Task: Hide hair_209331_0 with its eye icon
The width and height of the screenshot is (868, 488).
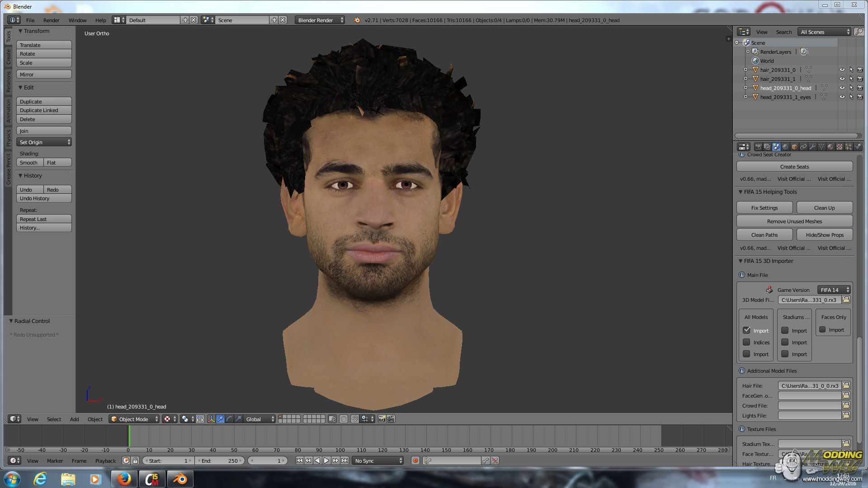Action: click(x=842, y=70)
